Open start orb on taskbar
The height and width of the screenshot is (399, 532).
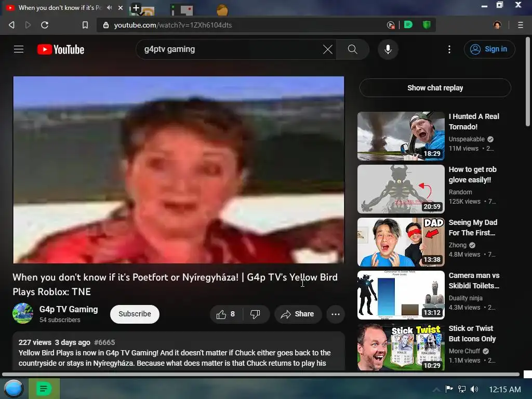pyautogui.click(x=14, y=389)
